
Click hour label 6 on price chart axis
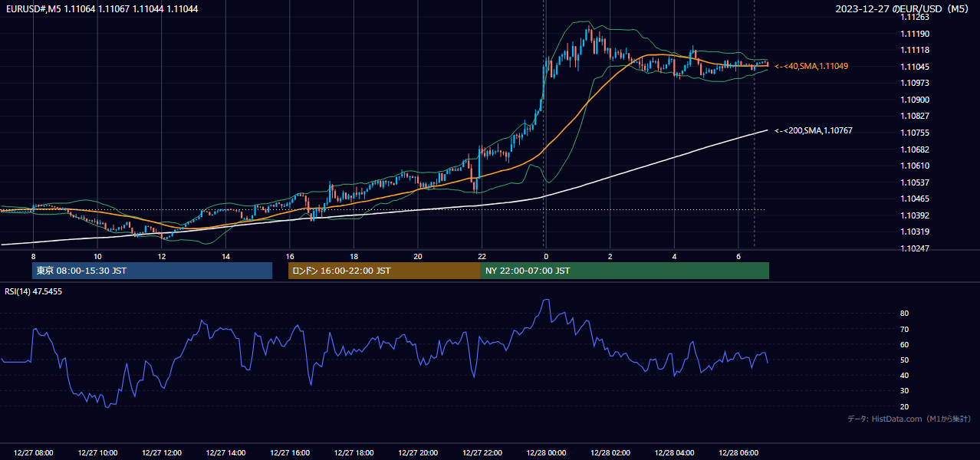[738, 256]
